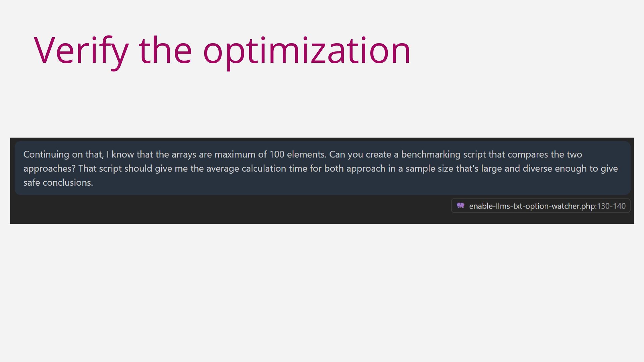This screenshot has height=362, width=644.
Task: Click 'average calculation time' phrase in prompt
Action: coord(257,169)
